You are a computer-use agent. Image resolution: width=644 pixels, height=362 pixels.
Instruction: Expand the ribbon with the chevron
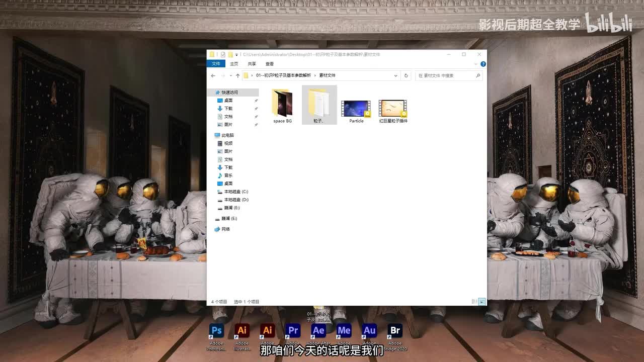(476, 64)
